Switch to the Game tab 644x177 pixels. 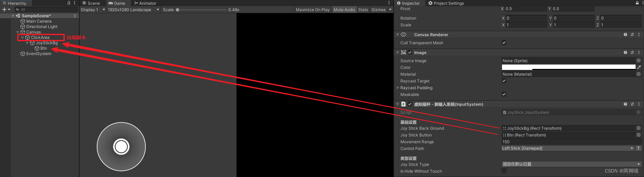(117, 3)
